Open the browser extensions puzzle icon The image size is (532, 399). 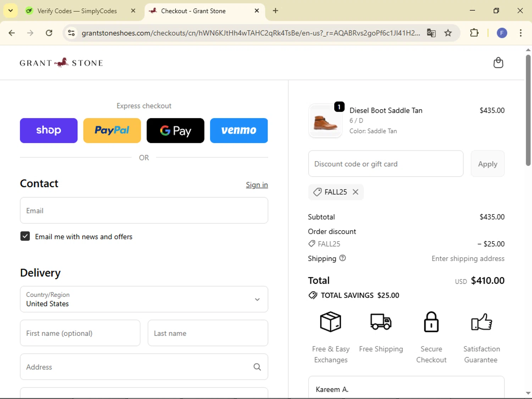474,33
